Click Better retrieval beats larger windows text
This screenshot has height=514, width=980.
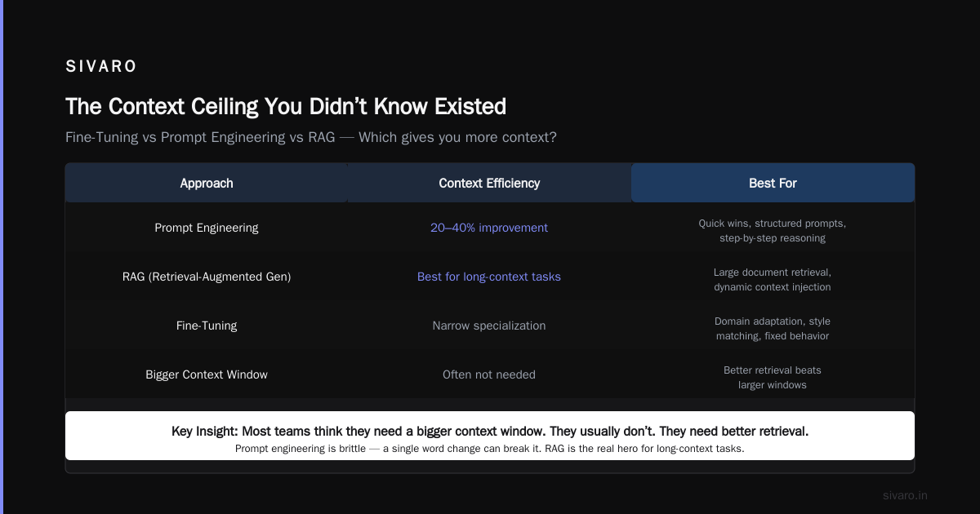coord(773,378)
